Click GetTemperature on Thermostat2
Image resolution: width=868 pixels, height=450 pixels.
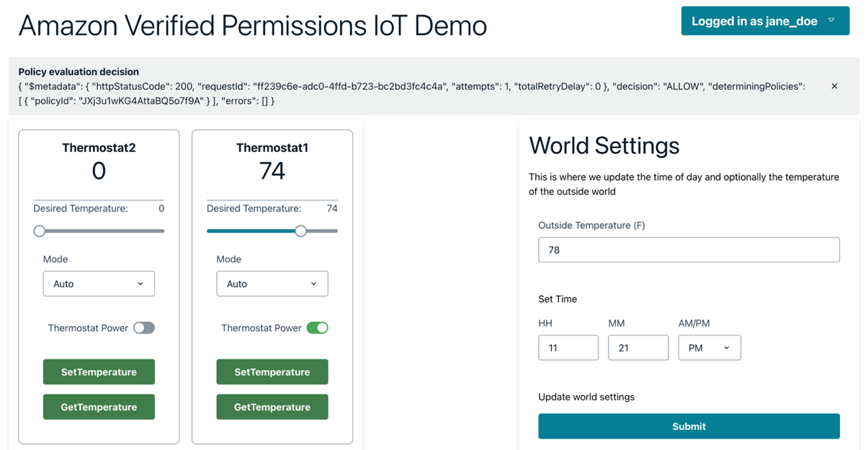(99, 407)
